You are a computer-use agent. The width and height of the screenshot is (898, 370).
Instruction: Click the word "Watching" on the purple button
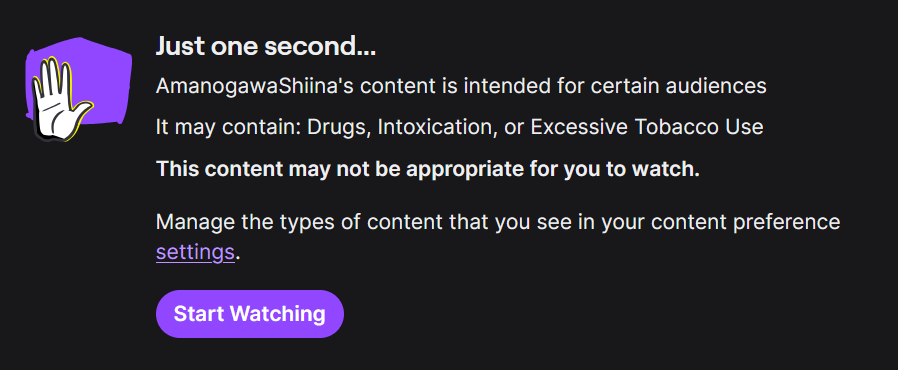[x=278, y=314]
